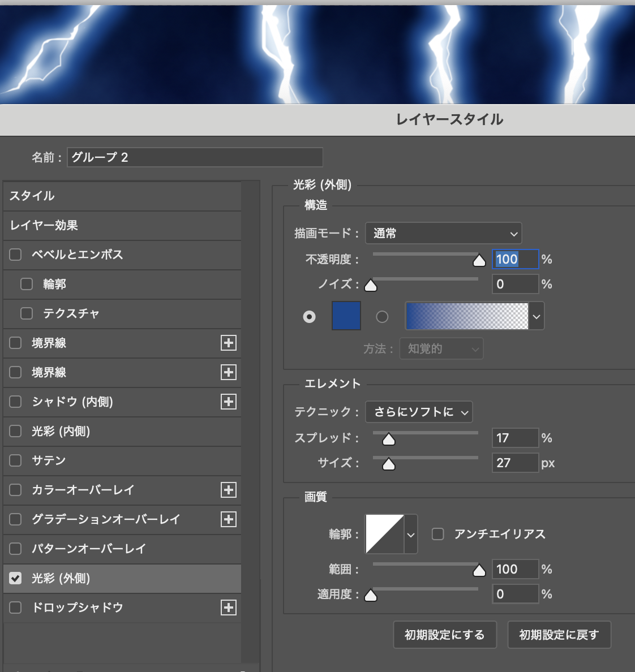
Task: Click plus icon next to ドロップシャドウ
Action: 229,608
